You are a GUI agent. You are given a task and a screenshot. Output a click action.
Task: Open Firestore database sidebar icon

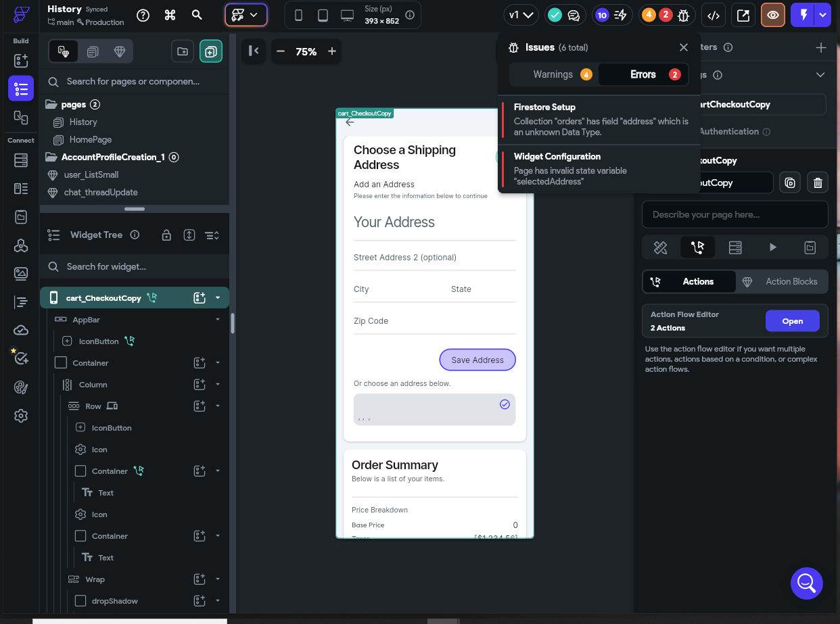click(21, 160)
